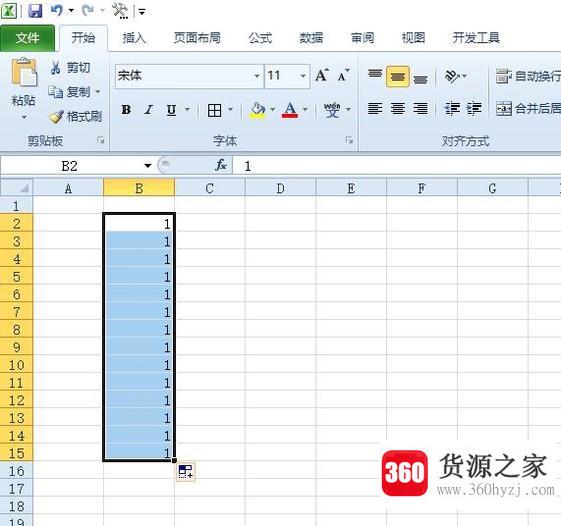Select row 16 header
Screen dimensions: 561x526
(x=16, y=471)
